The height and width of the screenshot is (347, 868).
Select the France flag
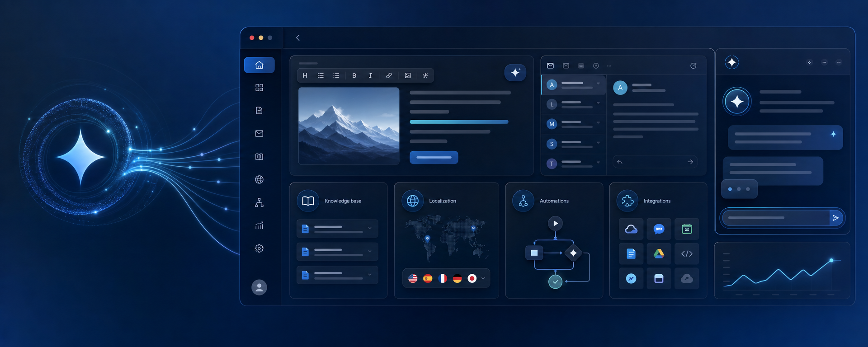pos(443,279)
